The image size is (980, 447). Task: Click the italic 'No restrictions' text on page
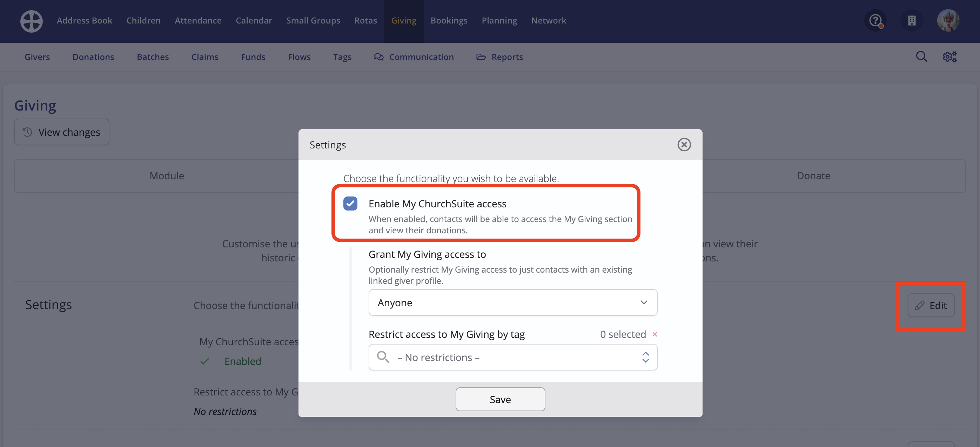point(225,411)
